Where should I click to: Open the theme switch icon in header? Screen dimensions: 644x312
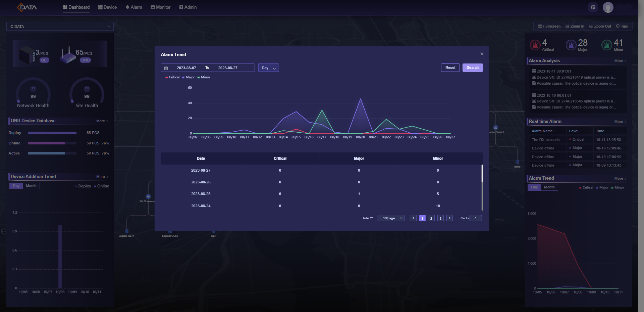coord(593,7)
